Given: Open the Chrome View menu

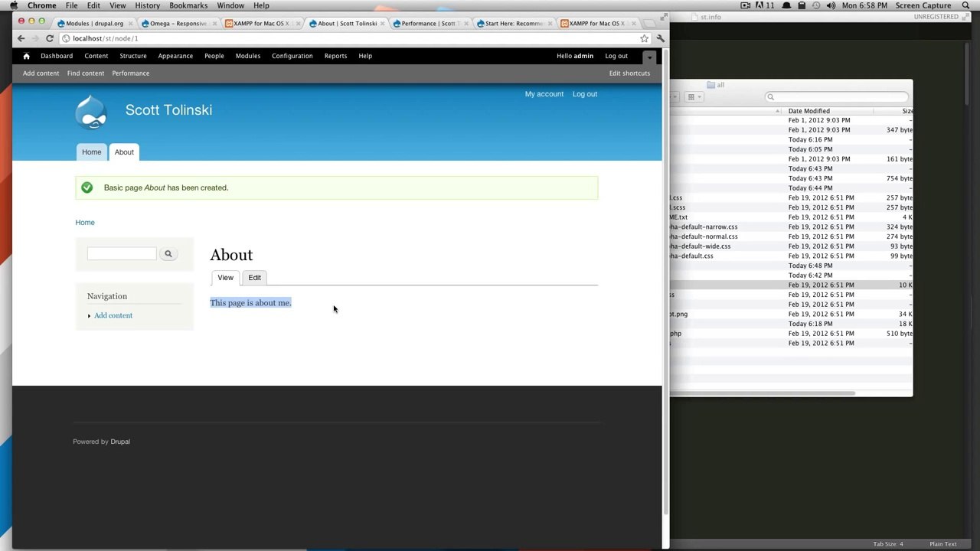Looking at the screenshot, I should [118, 5].
